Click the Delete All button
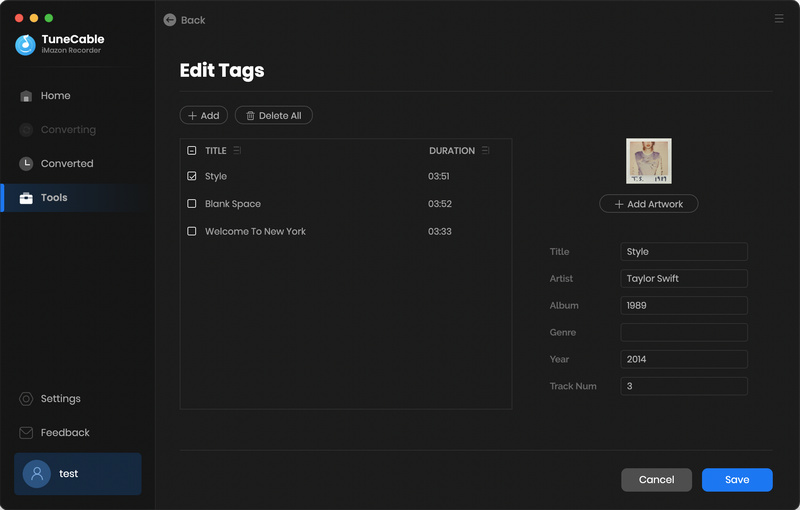The width and height of the screenshot is (800, 510). 273,116
